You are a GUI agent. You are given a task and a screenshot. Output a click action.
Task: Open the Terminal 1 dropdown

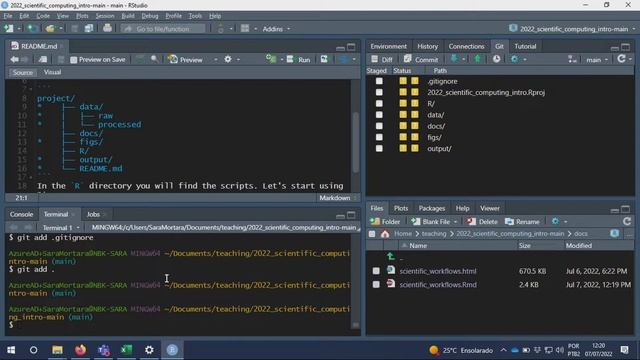pos(61,227)
